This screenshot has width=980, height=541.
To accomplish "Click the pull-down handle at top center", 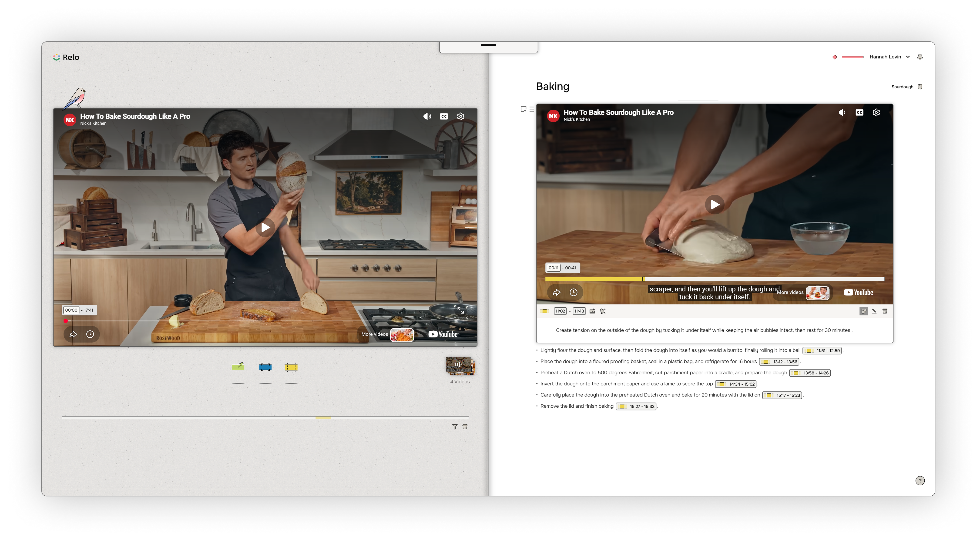I will (x=488, y=45).
